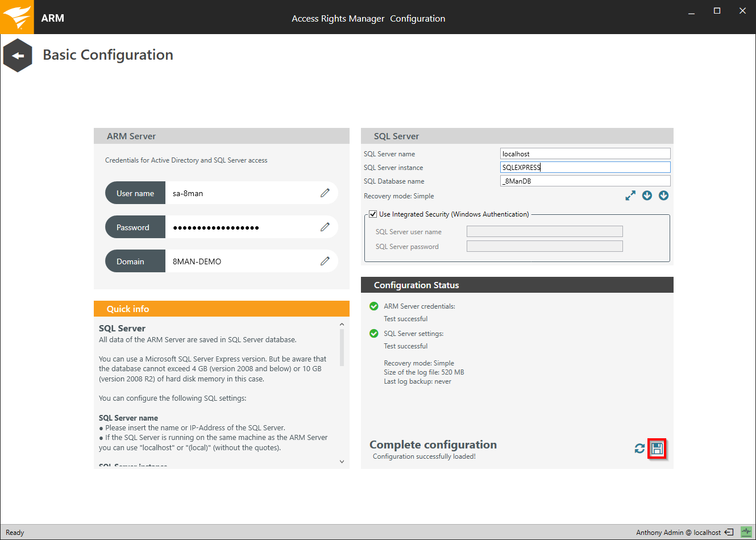The width and height of the screenshot is (756, 540).
Task: Click the SQL Database name field
Action: tap(585, 181)
